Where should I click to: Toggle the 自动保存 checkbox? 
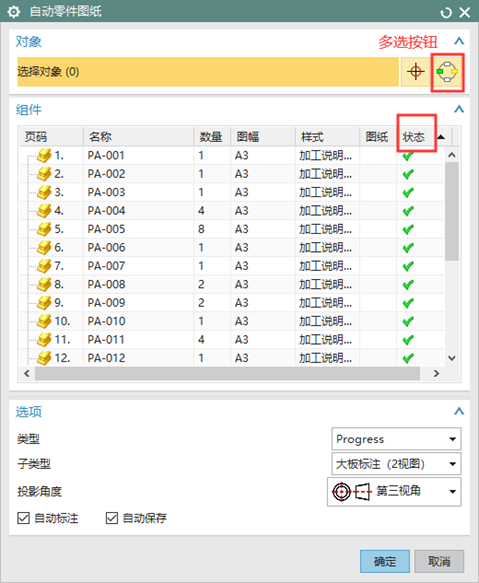112,518
